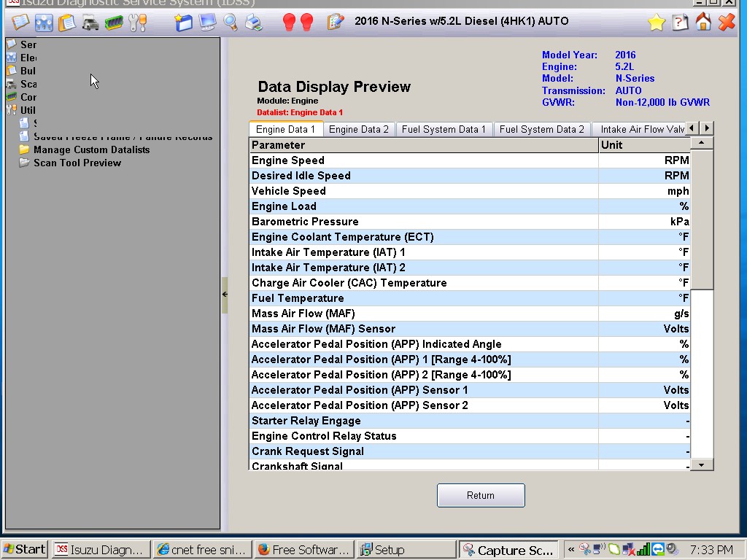The height and width of the screenshot is (560, 747).
Task: Click the table scrollbar down arrow
Action: 701,464
